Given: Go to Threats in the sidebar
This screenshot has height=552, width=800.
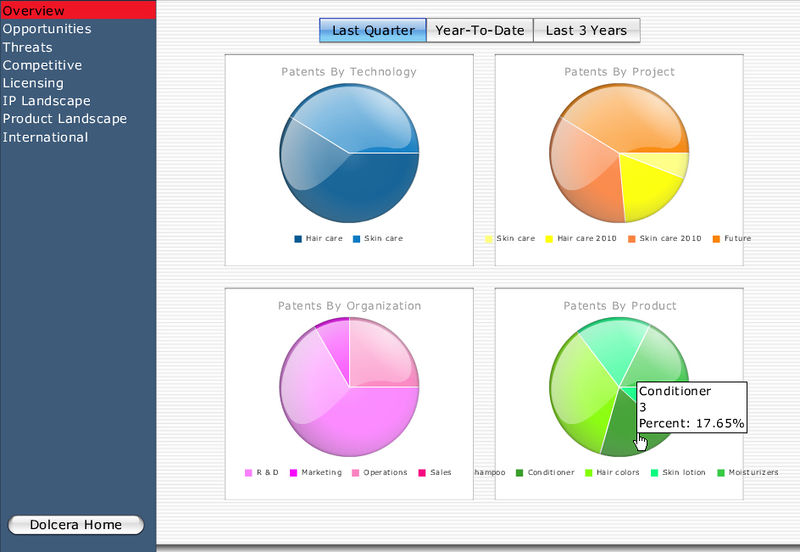Looking at the screenshot, I should 28,47.
